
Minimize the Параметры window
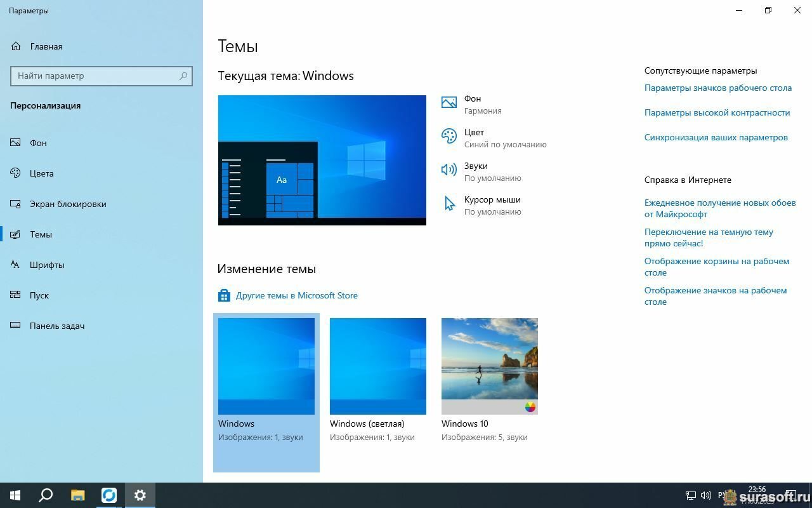(739, 10)
